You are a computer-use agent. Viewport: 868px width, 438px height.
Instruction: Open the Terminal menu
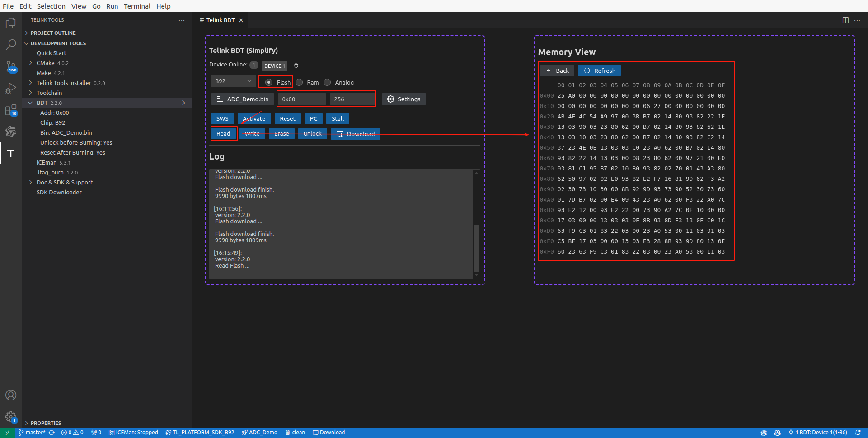(x=137, y=6)
